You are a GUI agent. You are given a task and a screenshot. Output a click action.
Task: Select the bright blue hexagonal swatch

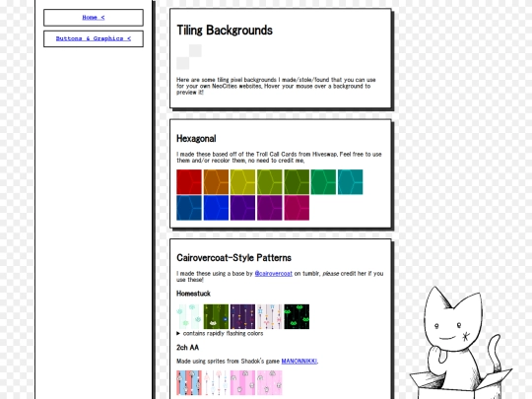(x=216, y=208)
